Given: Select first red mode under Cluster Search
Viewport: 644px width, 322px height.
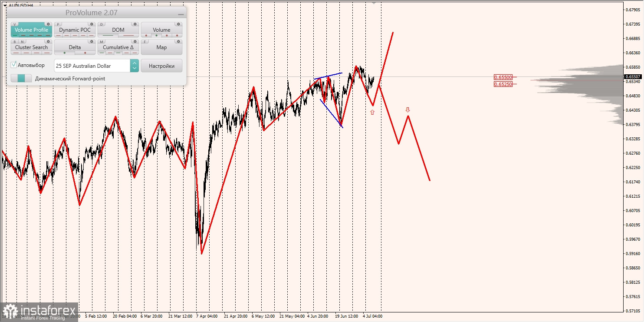Looking at the screenshot, I should pyautogui.click(x=16, y=53).
